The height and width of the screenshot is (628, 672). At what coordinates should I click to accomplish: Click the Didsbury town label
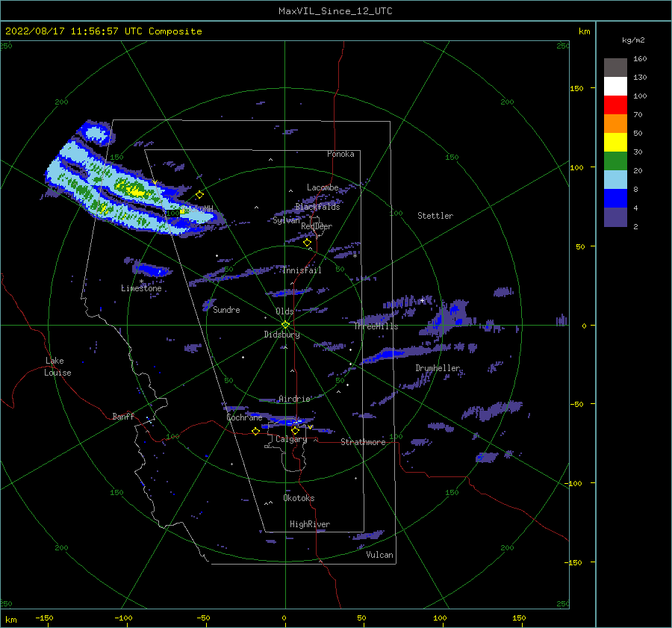pyautogui.click(x=281, y=335)
